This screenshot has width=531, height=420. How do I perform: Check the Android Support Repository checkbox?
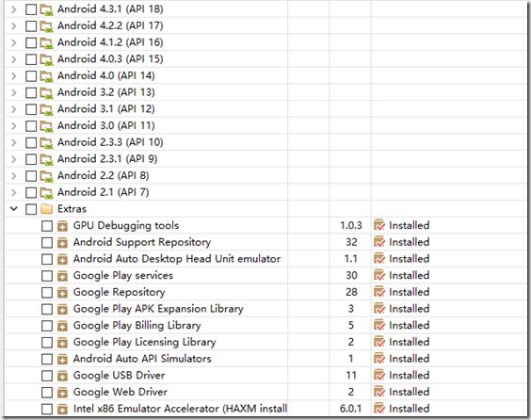click(x=47, y=243)
